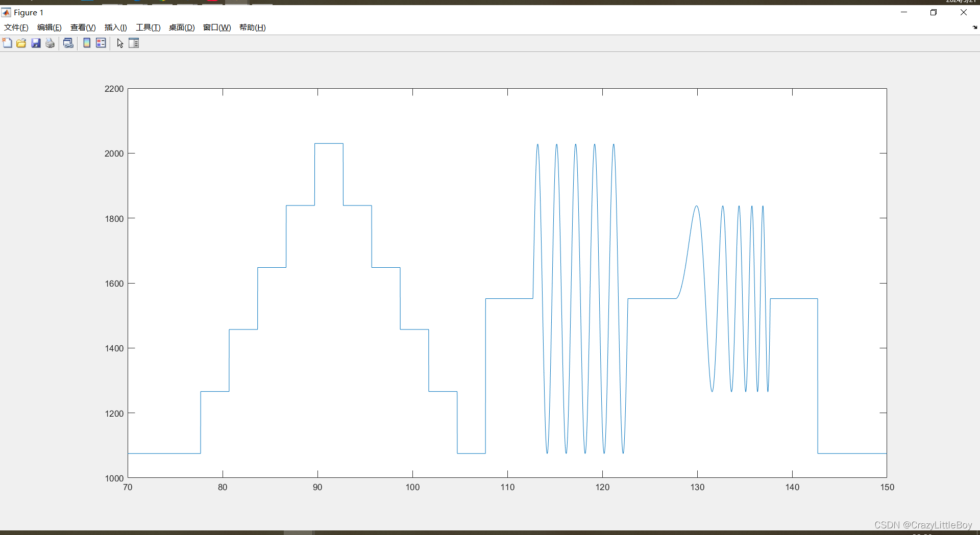Click the dock figure arrow at the right of the menu bar
This screenshot has height=535, width=980.
[975, 28]
